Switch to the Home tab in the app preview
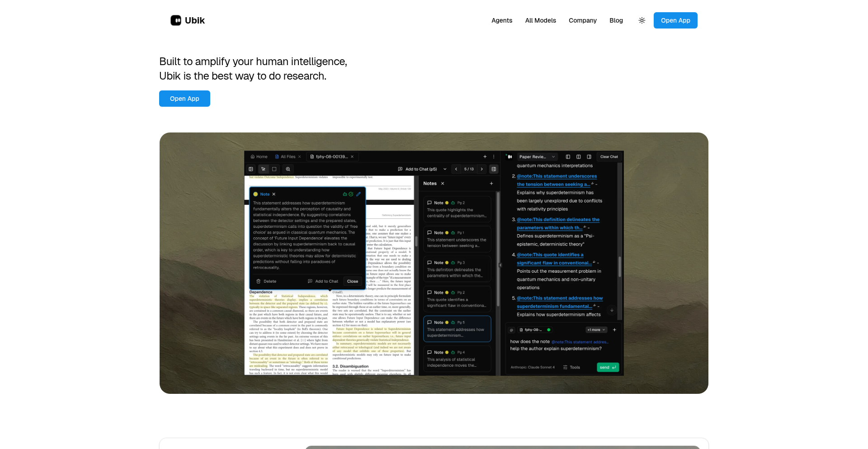Screen dimensions: 868x449 [259, 157]
